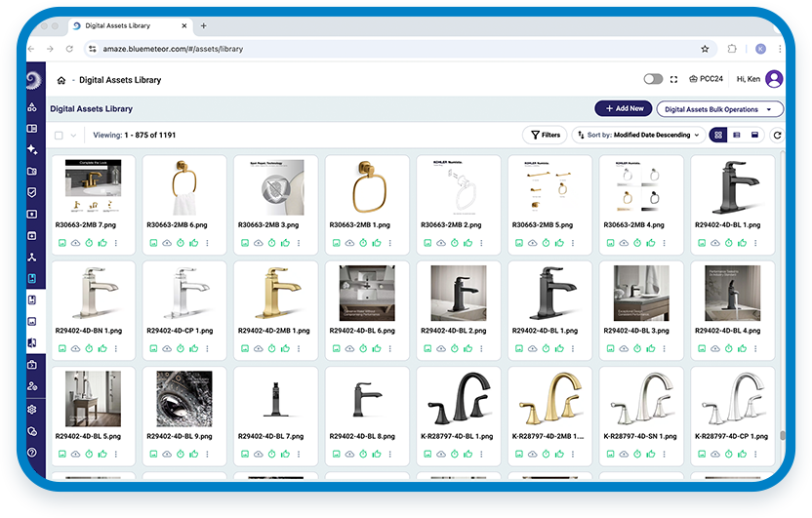Click the file name R29402-4D-BL 2.png
The height and width of the screenshot is (518, 812).
454,331
